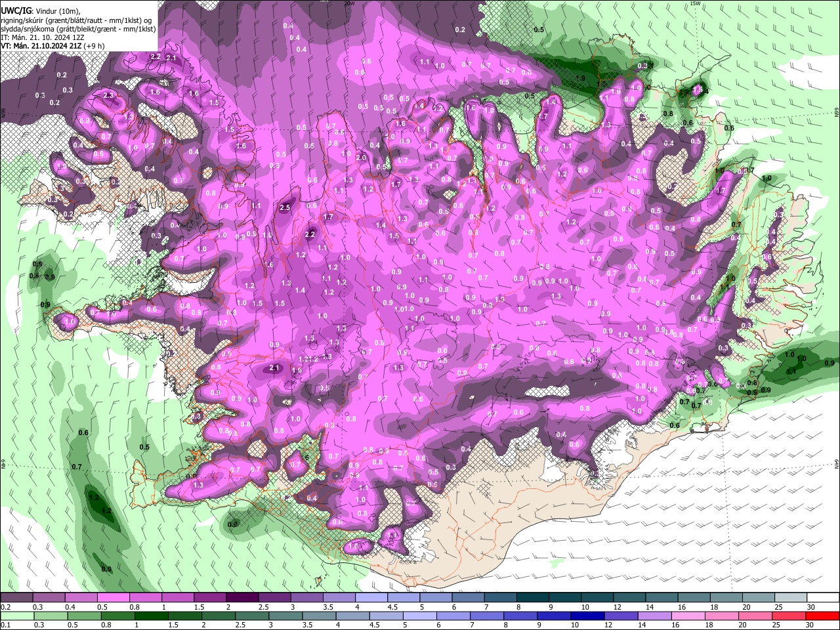Click the 2.5 precipitation value on the map
840x630 pixels.
click(285, 207)
